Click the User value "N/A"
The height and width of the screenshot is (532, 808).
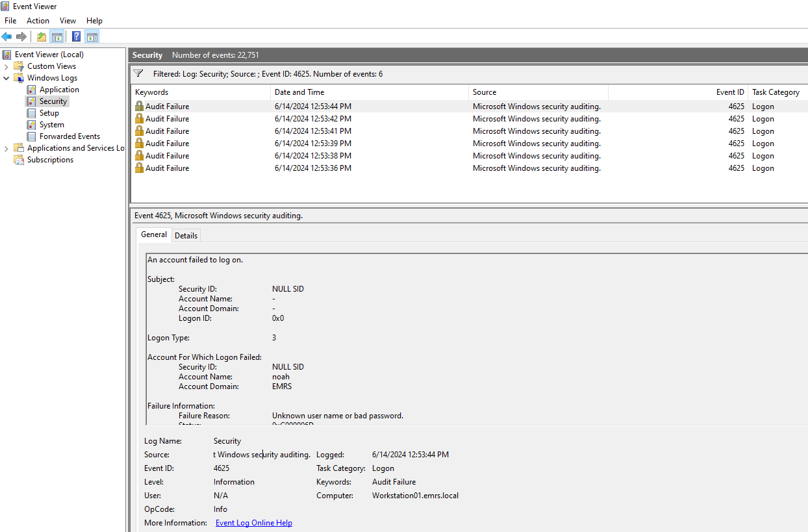click(x=221, y=496)
